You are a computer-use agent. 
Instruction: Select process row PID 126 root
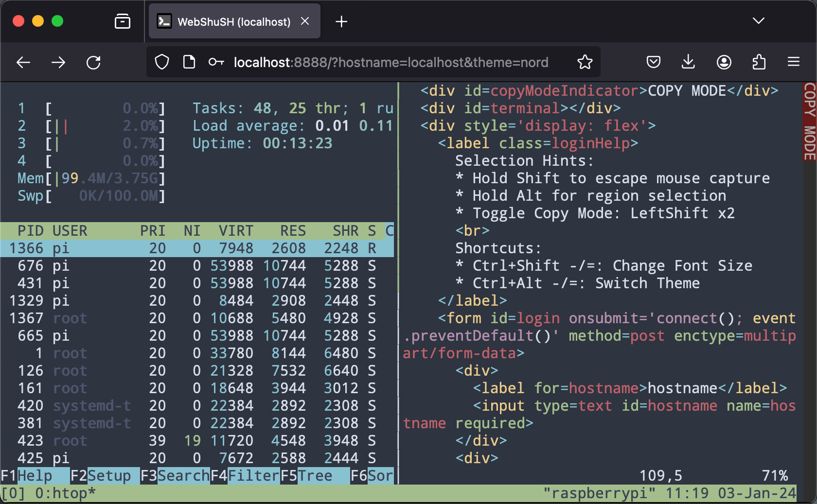click(x=197, y=371)
